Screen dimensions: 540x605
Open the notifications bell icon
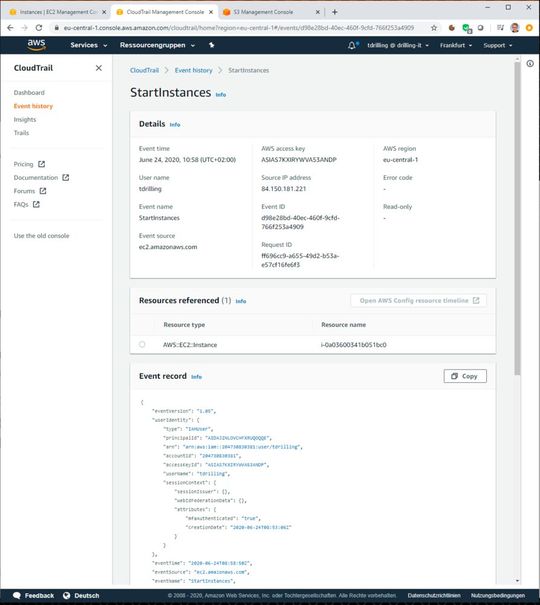(x=352, y=46)
